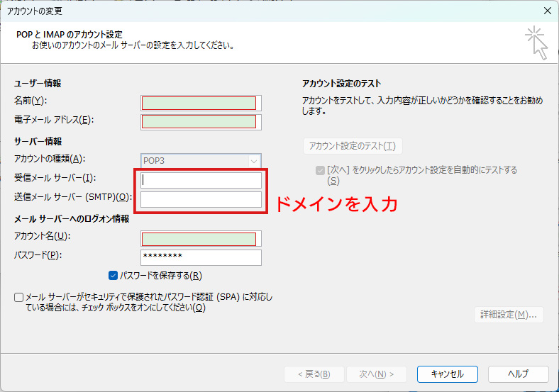The height and width of the screenshot is (392, 559).
Task: Enable the SPA secure password authentication checkbox
Action: [18, 298]
